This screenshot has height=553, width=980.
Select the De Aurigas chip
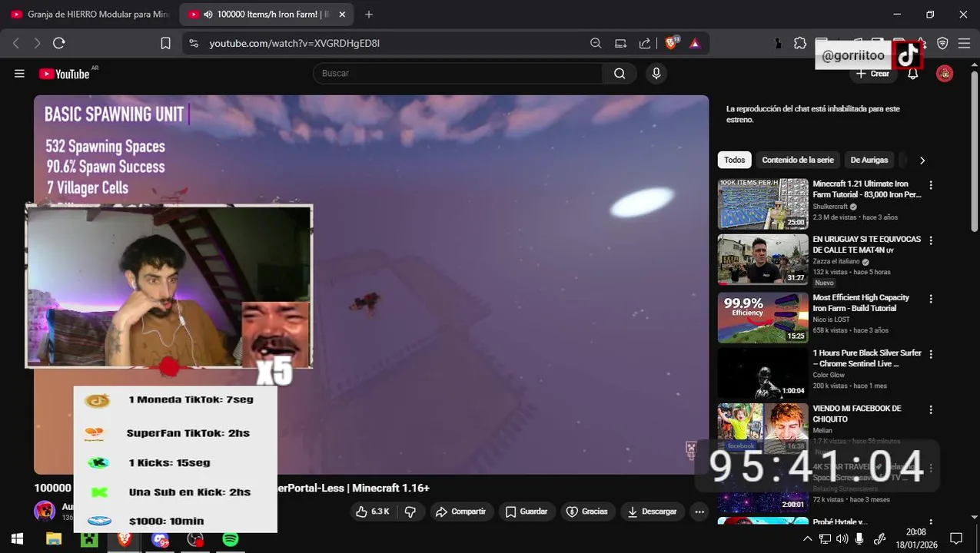pyautogui.click(x=869, y=160)
